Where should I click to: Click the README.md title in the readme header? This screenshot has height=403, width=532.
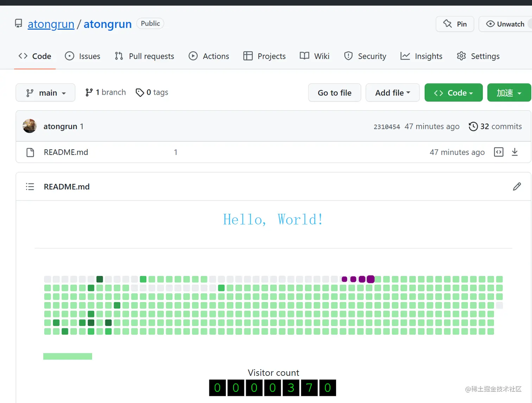(x=66, y=187)
